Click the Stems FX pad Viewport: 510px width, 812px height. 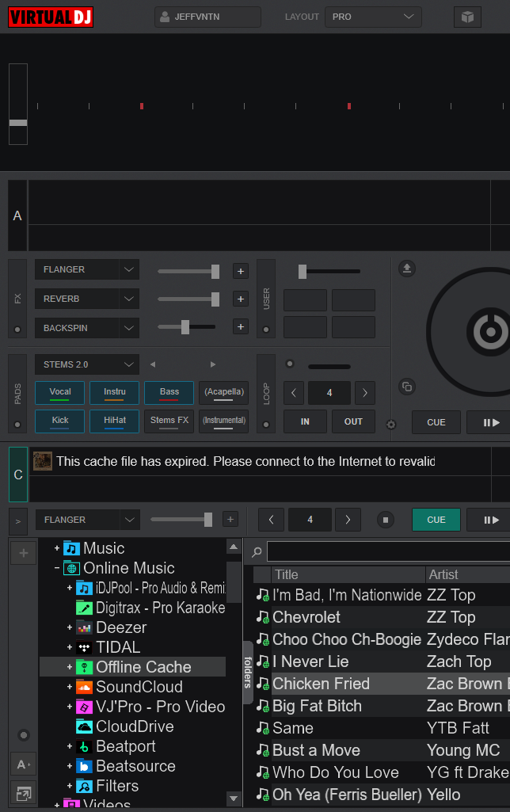point(169,421)
